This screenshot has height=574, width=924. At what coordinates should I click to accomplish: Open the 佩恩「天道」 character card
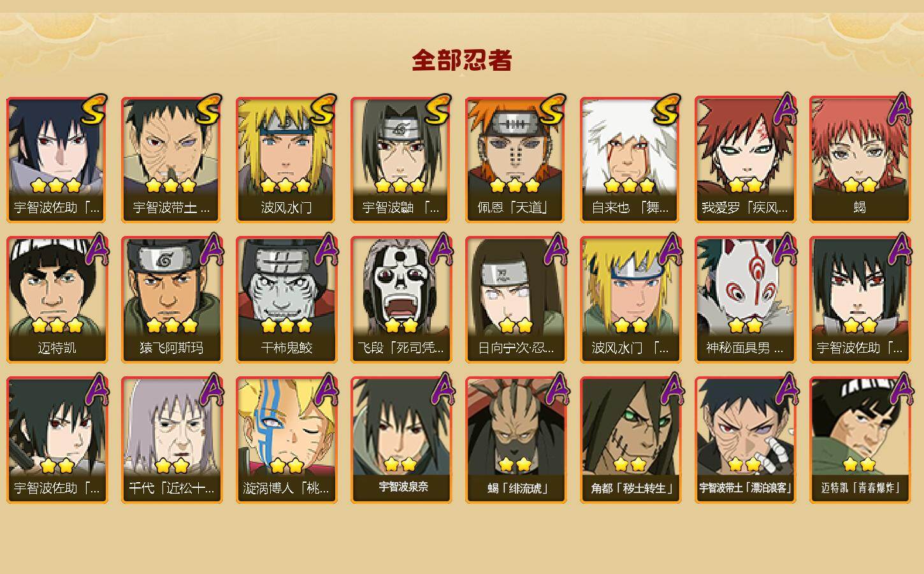516,159
